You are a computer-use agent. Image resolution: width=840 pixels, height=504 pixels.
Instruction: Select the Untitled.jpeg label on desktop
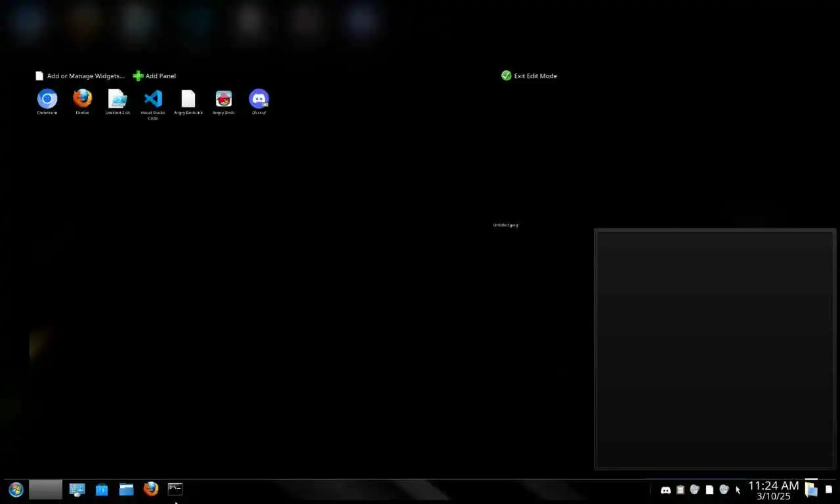505,225
